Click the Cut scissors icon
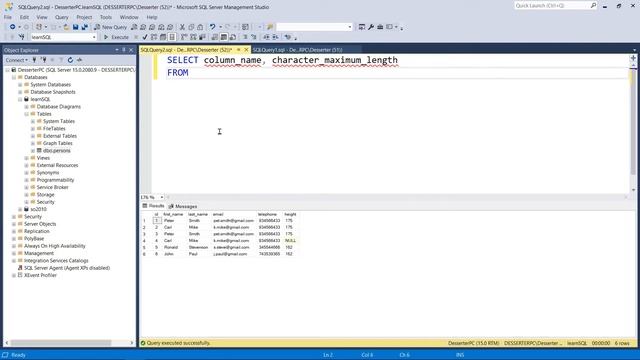Viewport: 640px width, 360px height. coord(182,27)
